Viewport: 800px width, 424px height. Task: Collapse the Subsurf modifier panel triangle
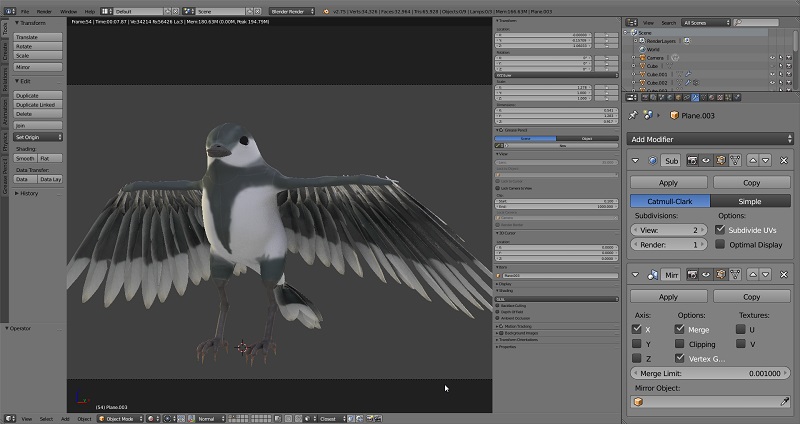tap(635, 160)
